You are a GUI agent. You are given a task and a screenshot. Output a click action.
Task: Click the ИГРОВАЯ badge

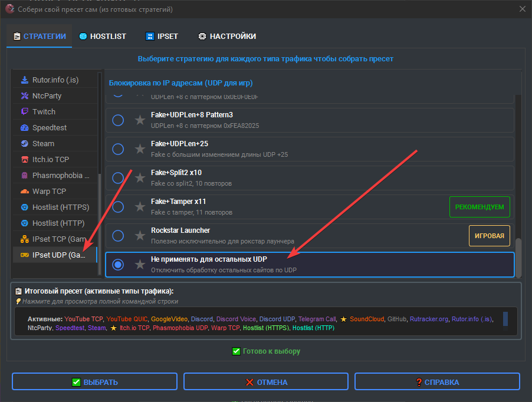490,236
